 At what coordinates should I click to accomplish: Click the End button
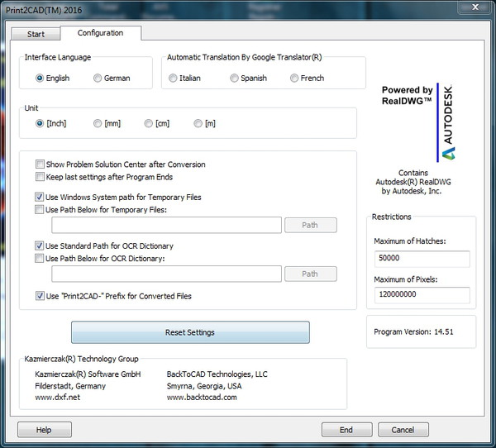tap(347, 430)
